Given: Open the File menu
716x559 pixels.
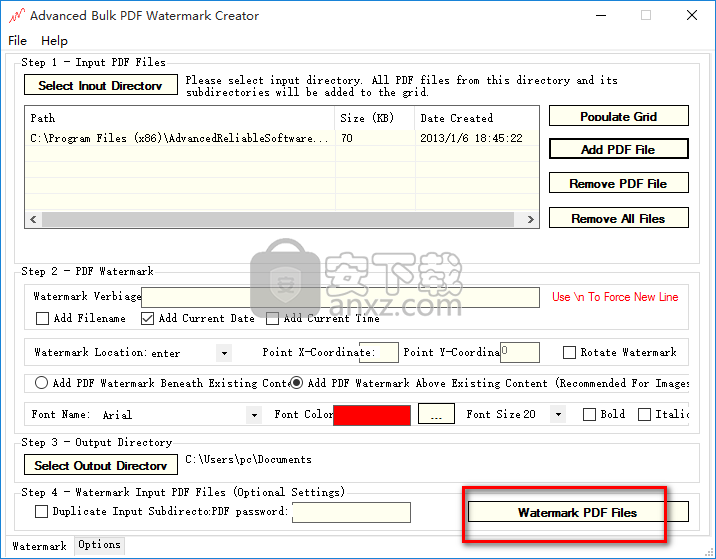Looking at the screenshot, I should [x=17, y=41].
